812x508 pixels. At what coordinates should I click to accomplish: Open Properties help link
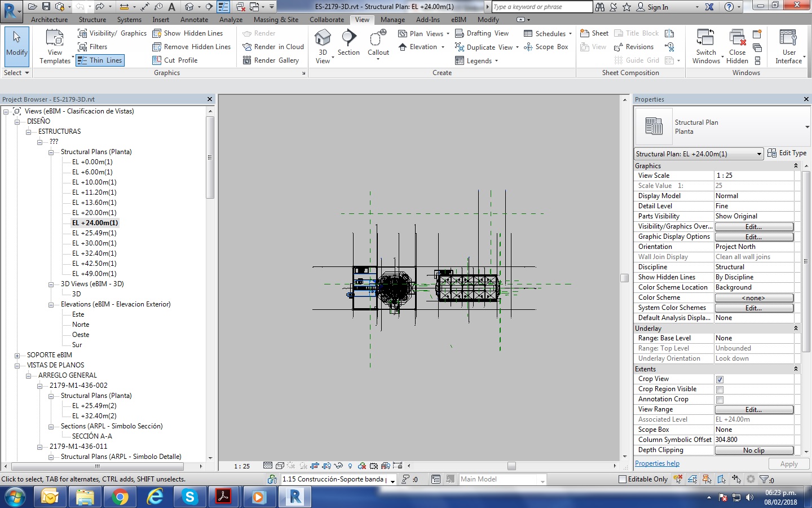click(x=657, y=463)
